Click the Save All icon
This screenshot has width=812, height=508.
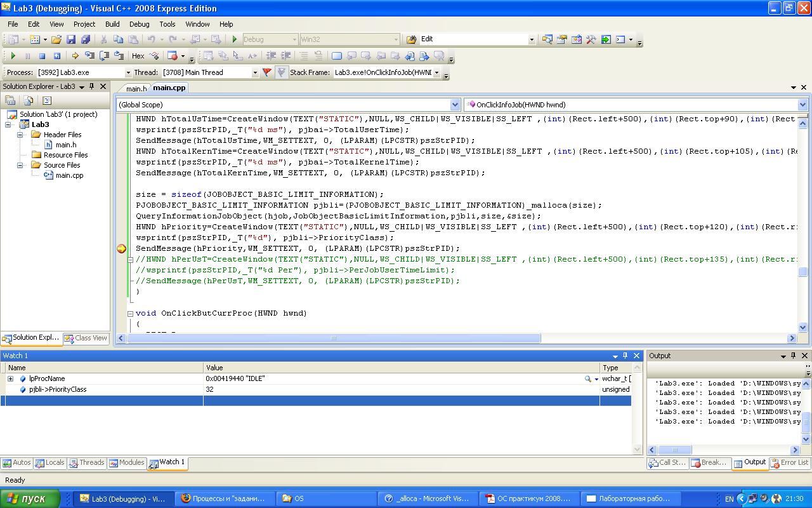click(x=86, y=39)
